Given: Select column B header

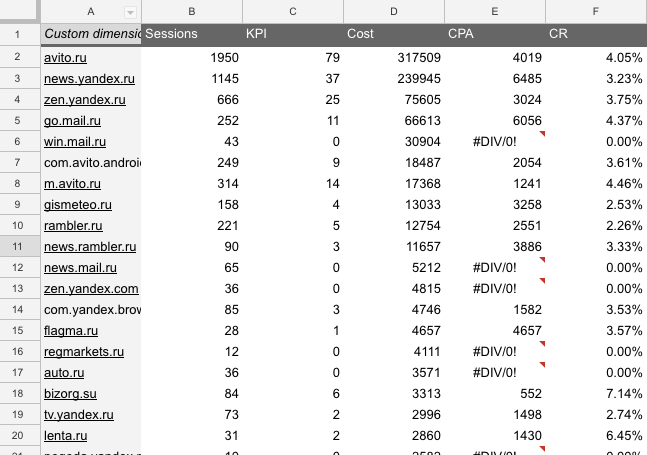Looking at the screenshot, I should [x=192, y=11].
